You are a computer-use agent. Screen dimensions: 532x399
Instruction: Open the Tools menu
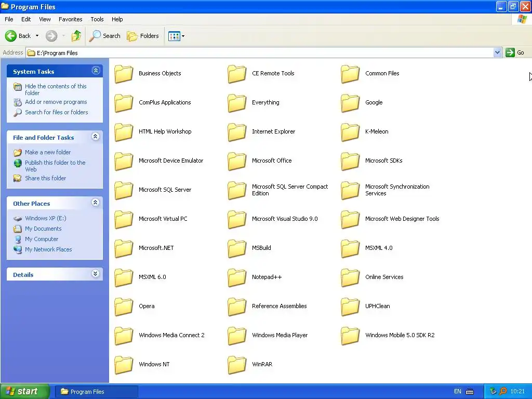97,19
